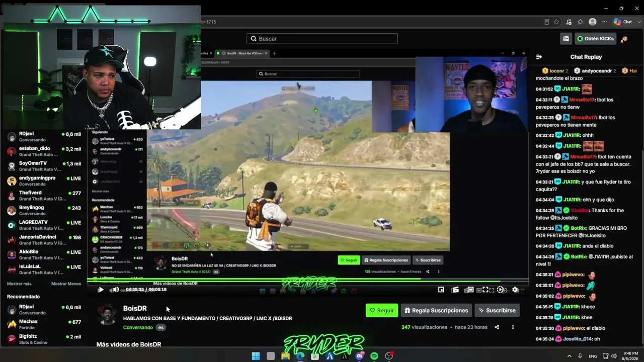Click the browser profile icon
The image size is (644, 362).
[x=593, y=22]
